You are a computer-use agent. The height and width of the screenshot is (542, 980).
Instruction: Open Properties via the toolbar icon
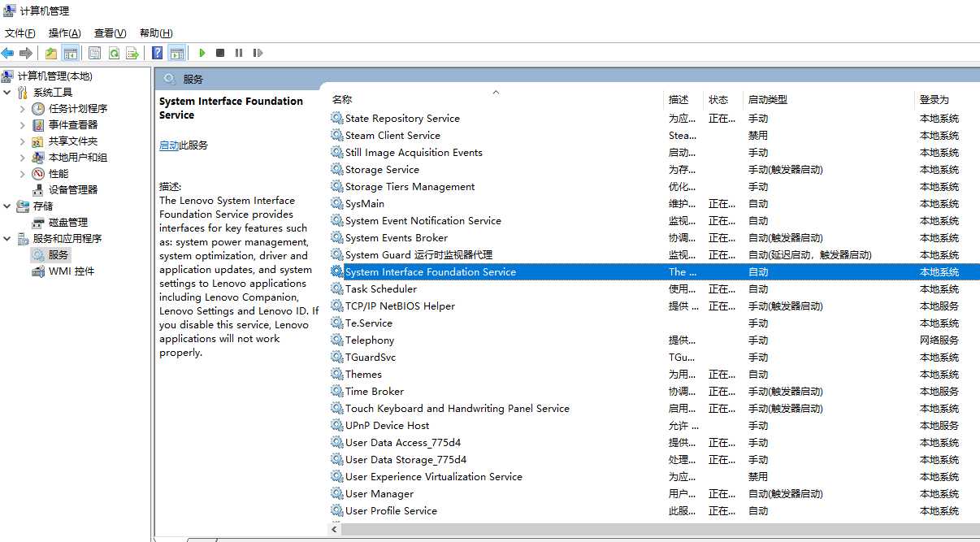pos(95,53)
